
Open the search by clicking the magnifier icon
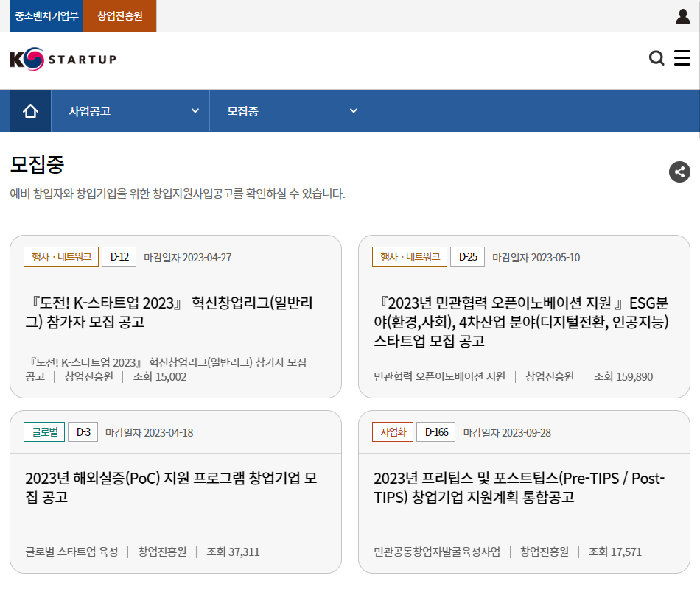point(657,57)
